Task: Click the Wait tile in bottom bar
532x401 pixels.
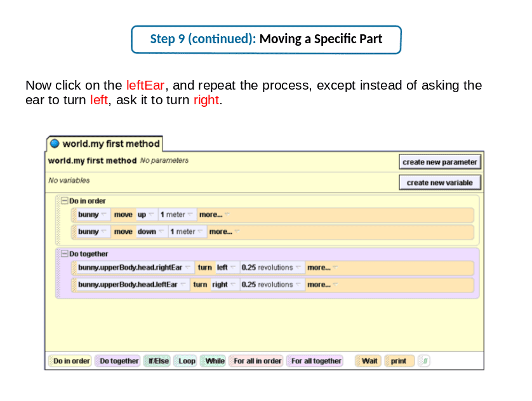Action: coord(368,361)
